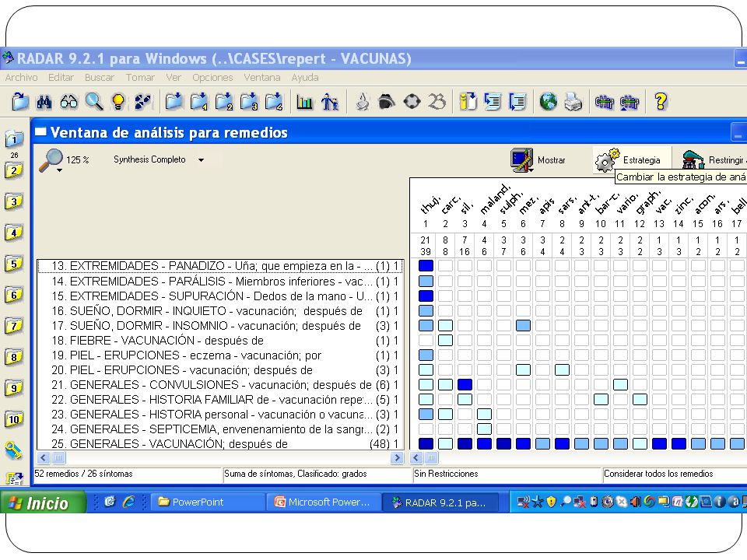Click the magnifying glass toolbar icon
The width and height of the screenshot is (747, 560).
pyautogui.click(x=94, y=101)
